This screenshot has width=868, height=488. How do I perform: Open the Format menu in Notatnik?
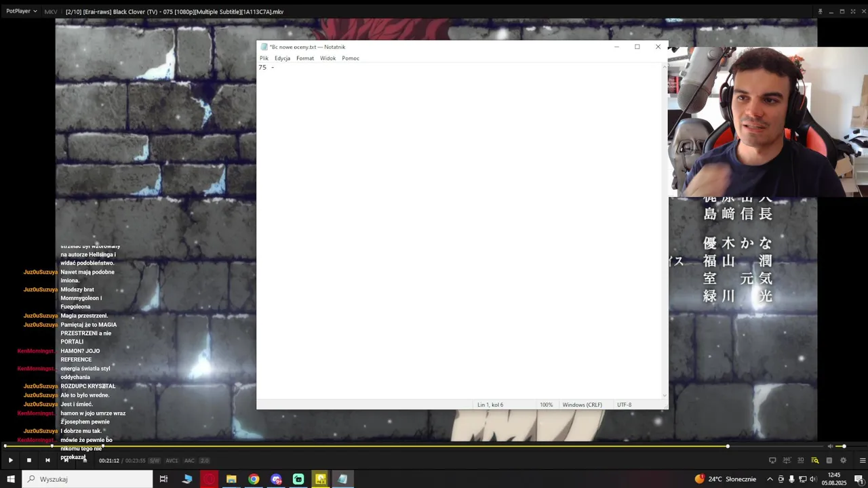[x=305, y=58]
